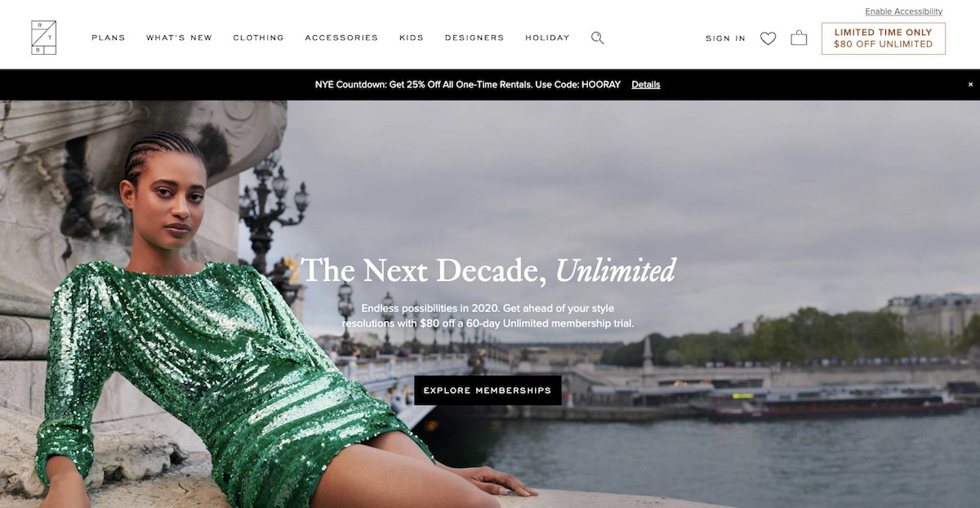This screenshot has height=508, width=980.
Task: Open the Plans menu
Action: click(x=109, y=38)
